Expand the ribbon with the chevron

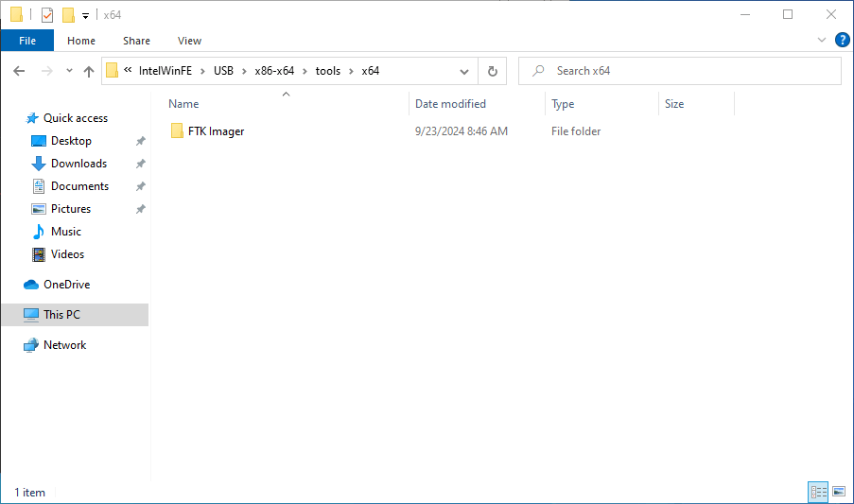821,41
